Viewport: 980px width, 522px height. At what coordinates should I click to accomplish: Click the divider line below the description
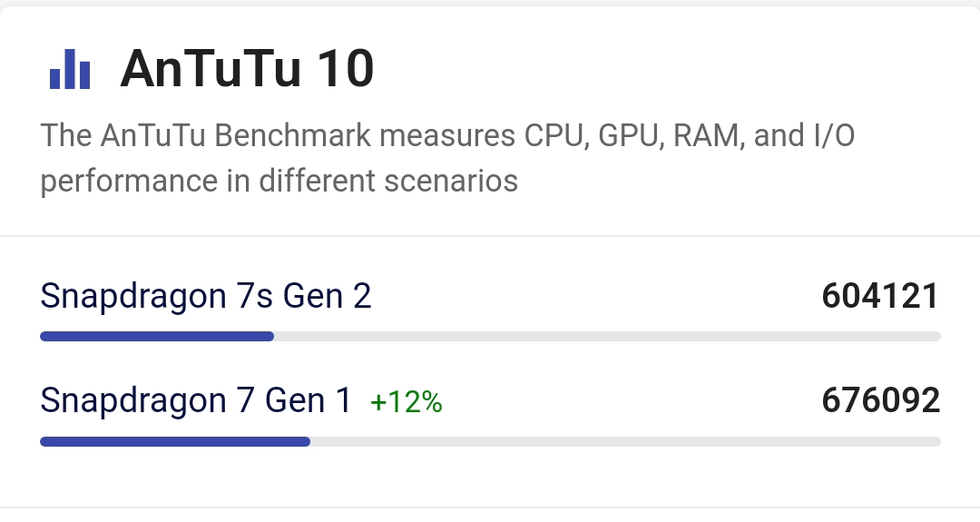(x=490, y=236)
